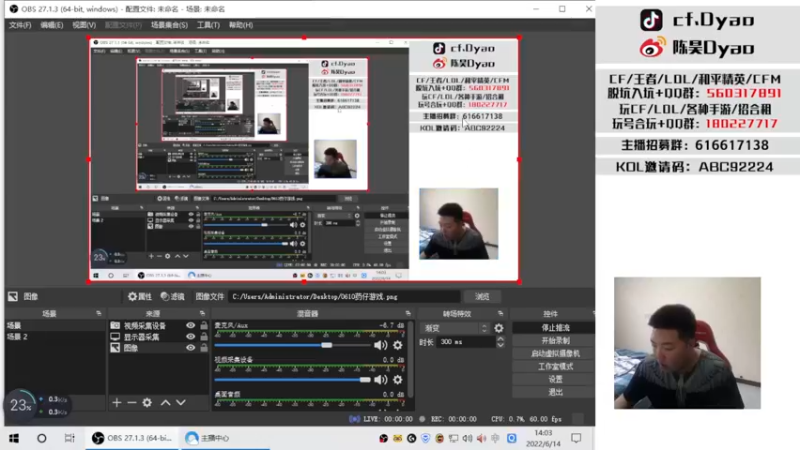Move selected source up
Image resolution: width=800 pixels, height=450 pixels.
click(165, 403)
